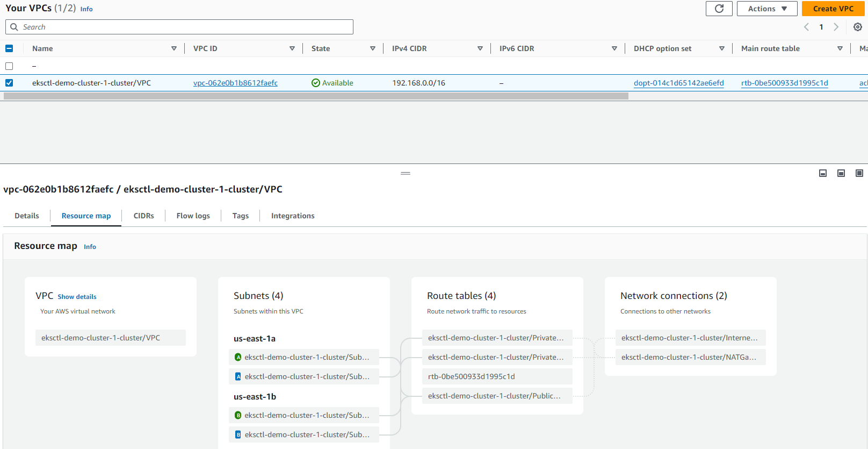Click Show details in VPC card
868x449 pixels.
[77, 297]
